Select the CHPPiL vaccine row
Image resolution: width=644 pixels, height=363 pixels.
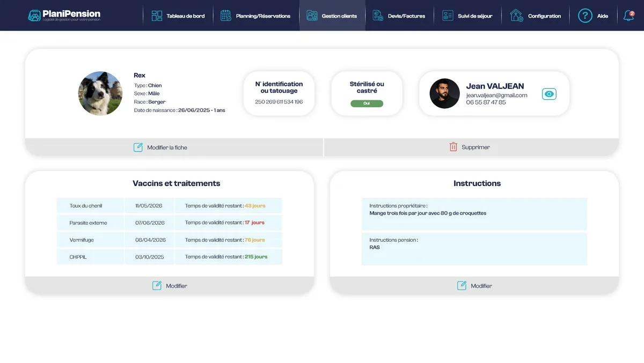(170, 257)
